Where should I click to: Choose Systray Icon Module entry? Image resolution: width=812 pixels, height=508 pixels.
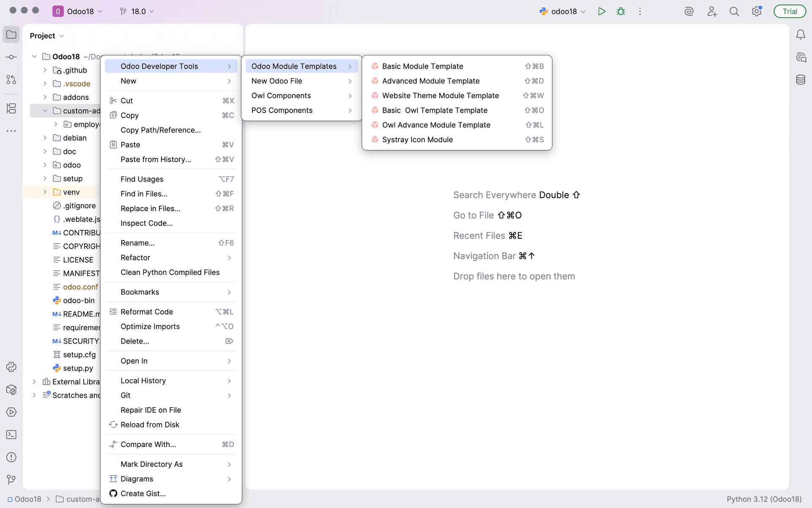(x=417, y=140)
